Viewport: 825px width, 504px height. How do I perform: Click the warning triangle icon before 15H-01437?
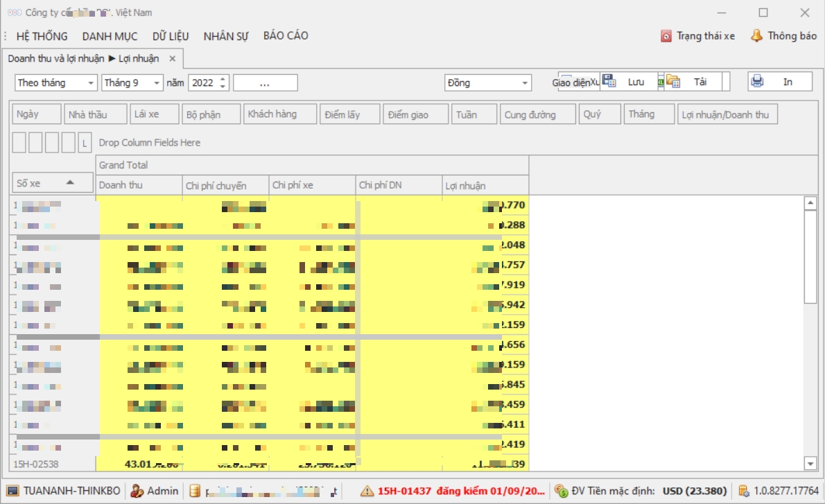[367, 491]
